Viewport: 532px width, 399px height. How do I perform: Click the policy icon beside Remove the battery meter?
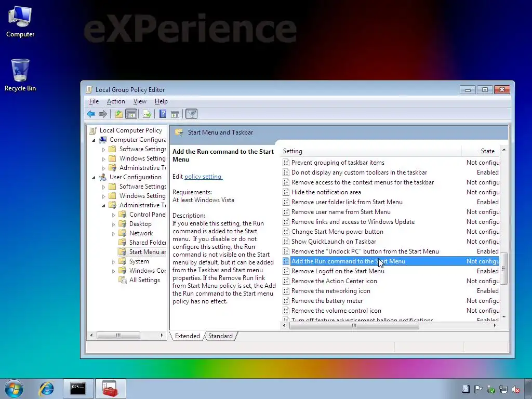point(286,301)
